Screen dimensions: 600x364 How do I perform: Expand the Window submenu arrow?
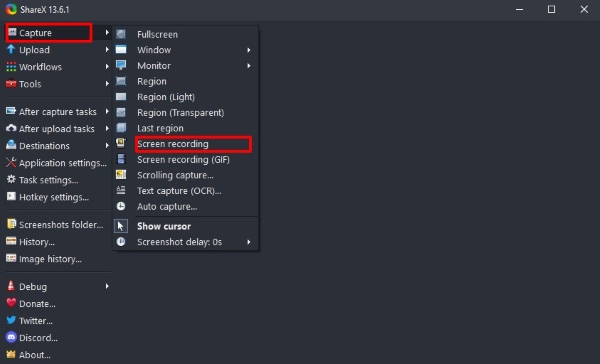[x=249, y=50]
